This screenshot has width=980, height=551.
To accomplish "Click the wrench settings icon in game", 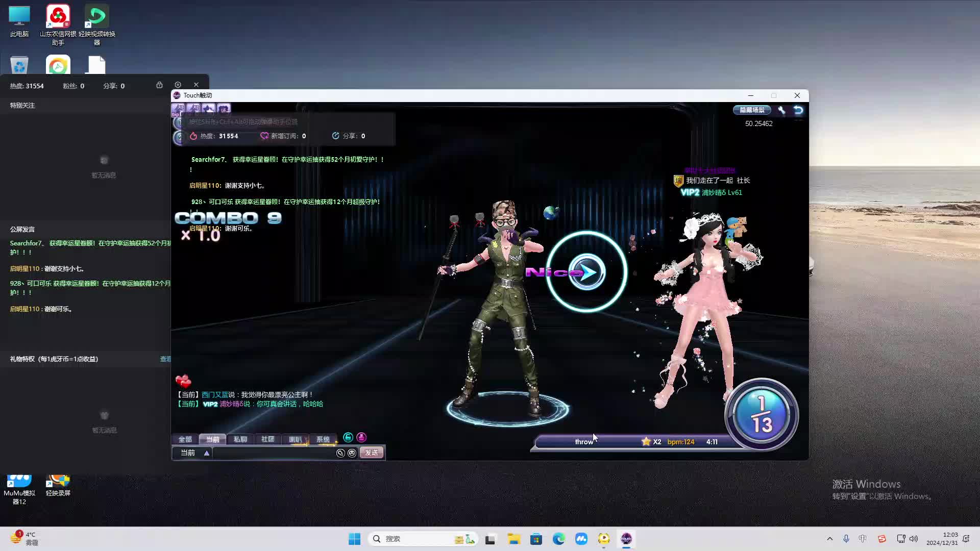I will click(x=781, y=110).
